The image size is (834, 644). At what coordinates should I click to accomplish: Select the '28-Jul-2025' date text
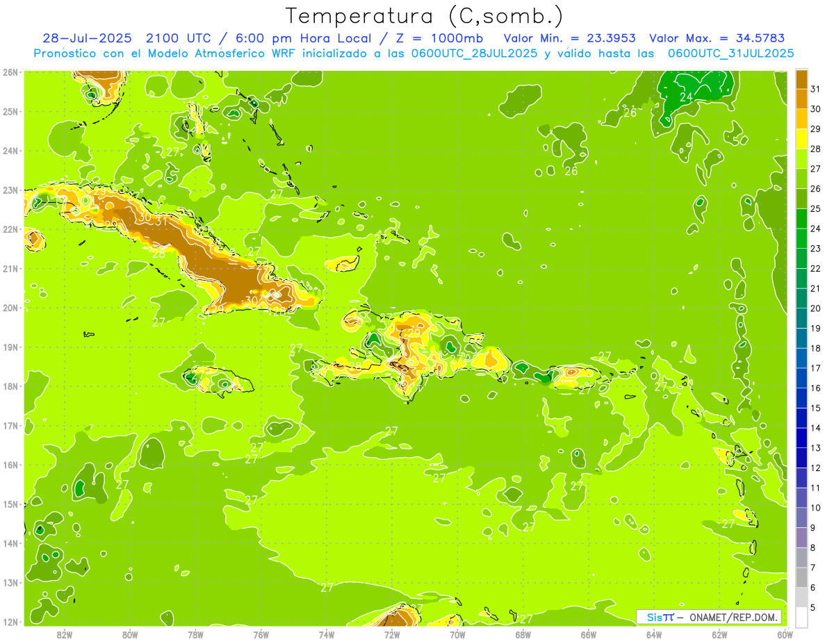[87, 38]
